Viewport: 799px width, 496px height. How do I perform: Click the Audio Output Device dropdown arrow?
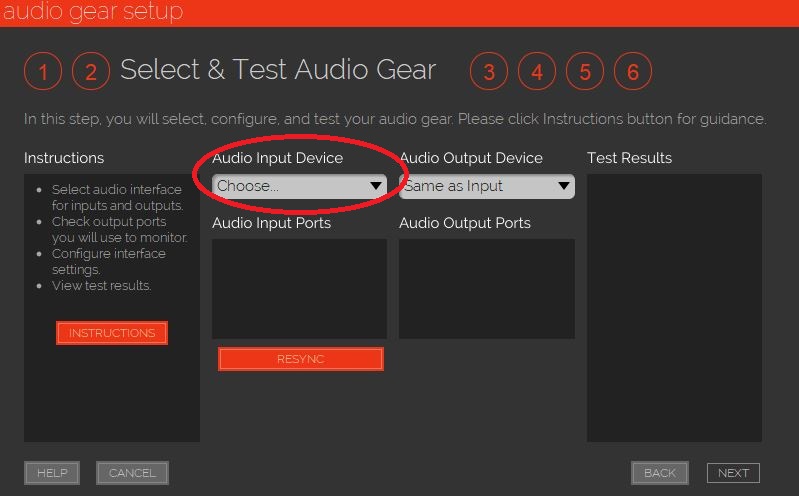click(564, 186)
